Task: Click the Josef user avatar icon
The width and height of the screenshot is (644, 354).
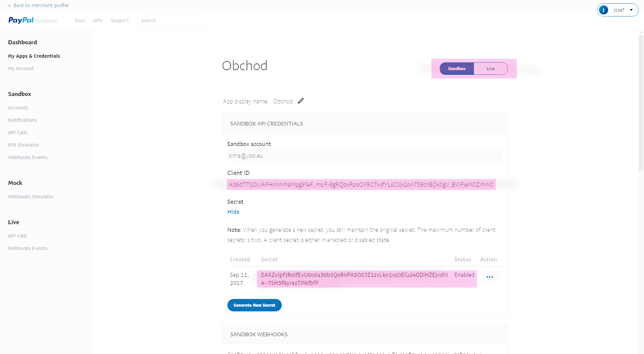Action: click(604, 10)
